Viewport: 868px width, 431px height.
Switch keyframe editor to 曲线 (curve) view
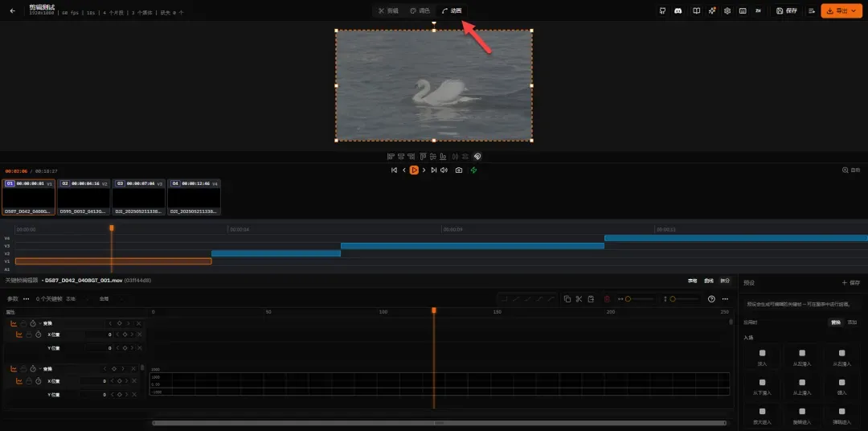(709, 281)
